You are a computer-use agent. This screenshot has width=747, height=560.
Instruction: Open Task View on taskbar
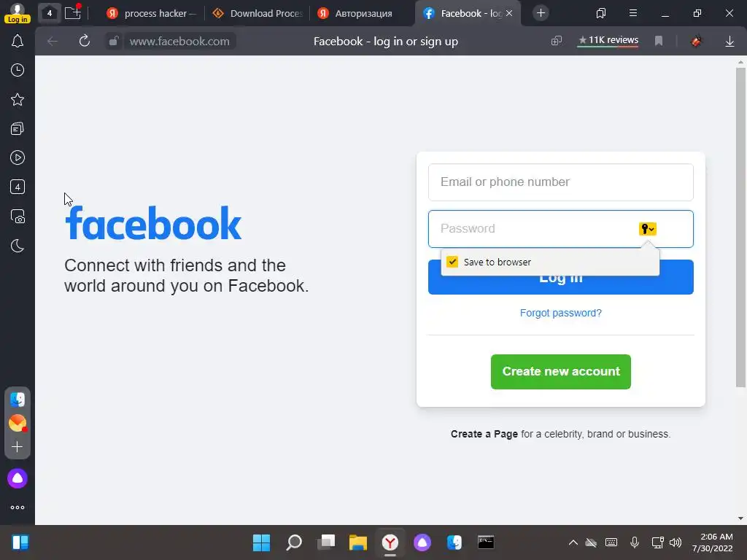[326, 542]
